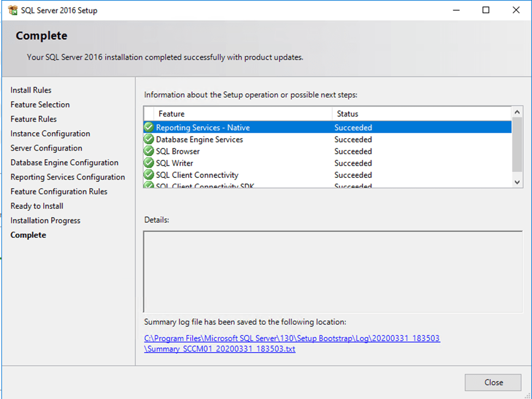Viewport: 532px width, 399px height.
Task: Click green check icon beside Reporting Services - Native
Action: (x=148, y=128)
